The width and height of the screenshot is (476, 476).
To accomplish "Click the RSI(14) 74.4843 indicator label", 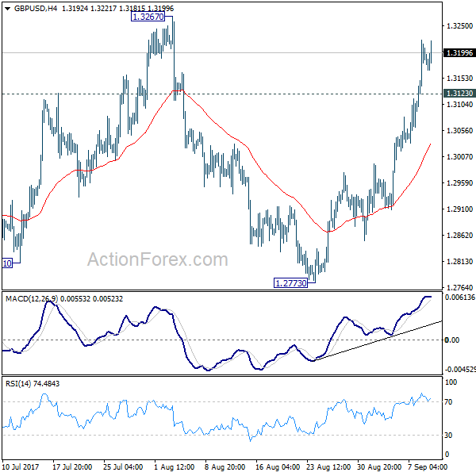I will (x=33, y=383).
